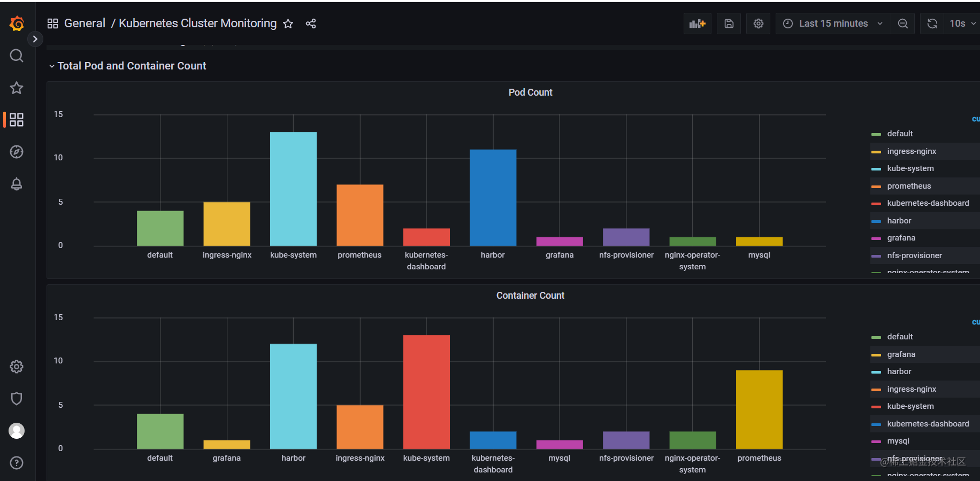
Task: Click prometheus bar in Pod Count chart
Action: tap(359, 215)
